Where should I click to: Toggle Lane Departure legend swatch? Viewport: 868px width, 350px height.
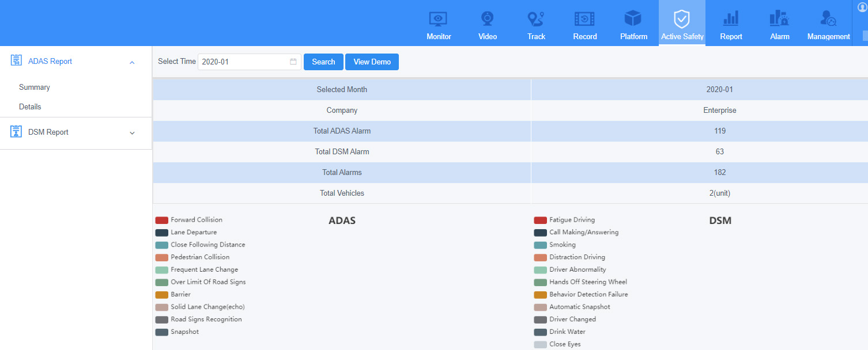coord(161,233)
